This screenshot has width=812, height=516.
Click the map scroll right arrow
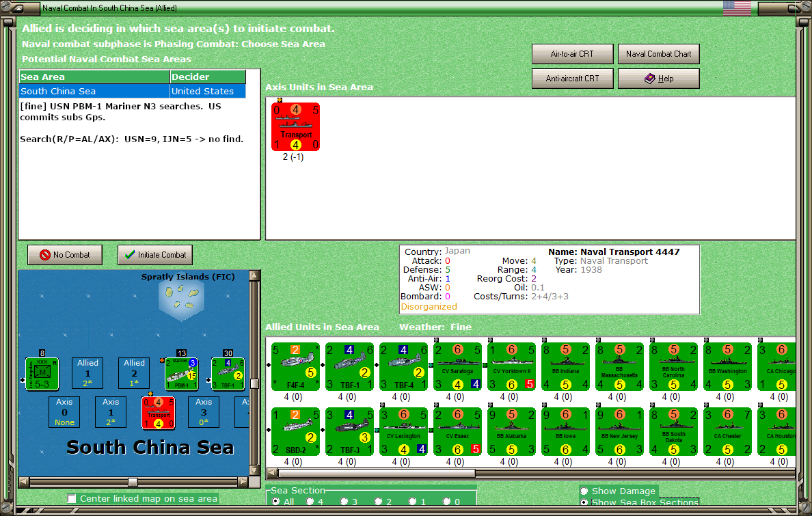243,482
